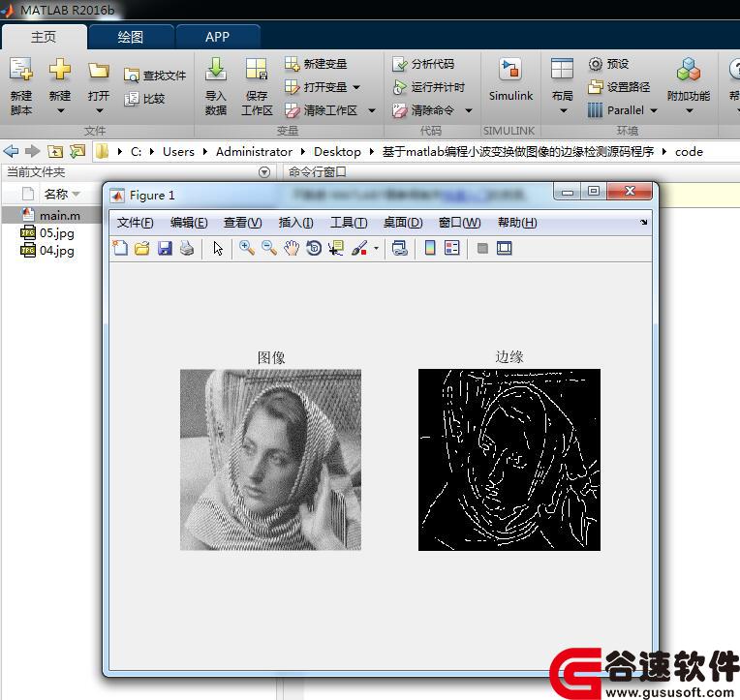Toggle Data Cursor tool
Image resolution: width=740 pixels, height=700 pixels.
(336, 248)
